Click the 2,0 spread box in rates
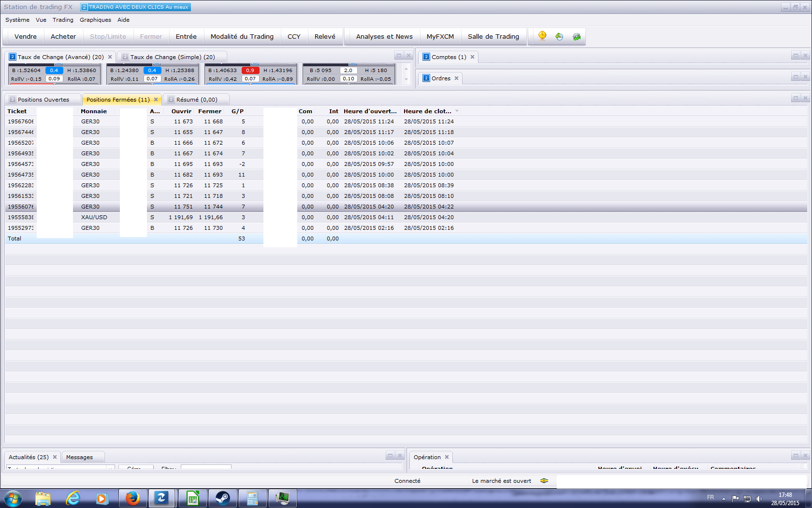 click(348, 70)
